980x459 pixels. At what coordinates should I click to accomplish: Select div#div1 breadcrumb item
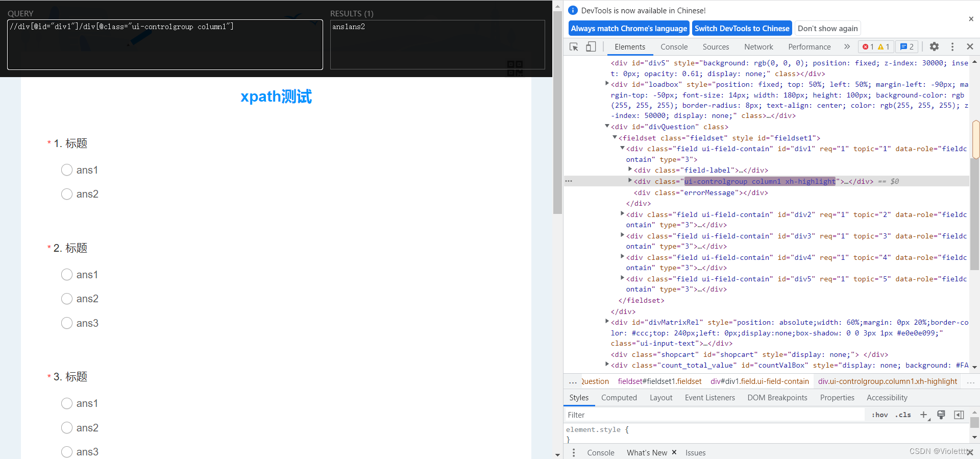click(x=759, y=381)
